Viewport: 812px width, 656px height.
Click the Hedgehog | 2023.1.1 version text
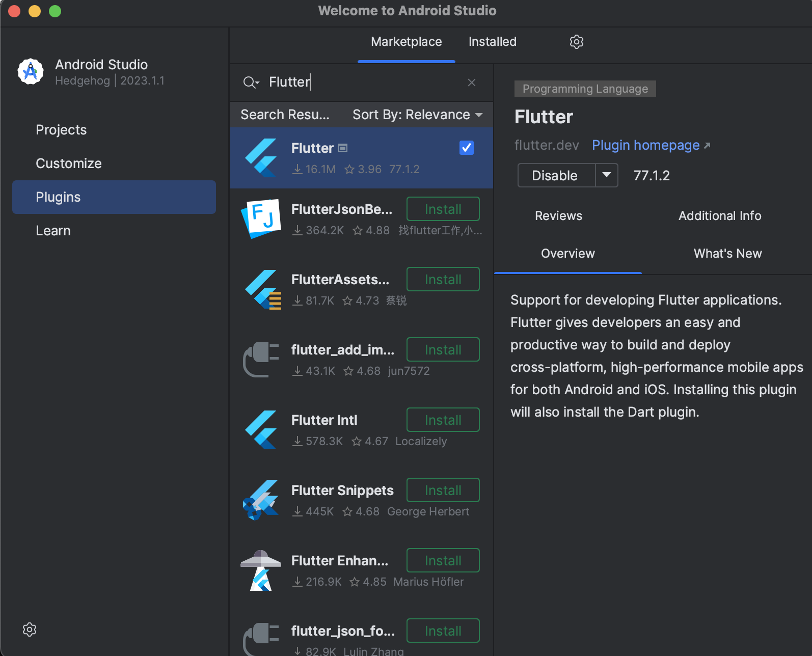110,80
